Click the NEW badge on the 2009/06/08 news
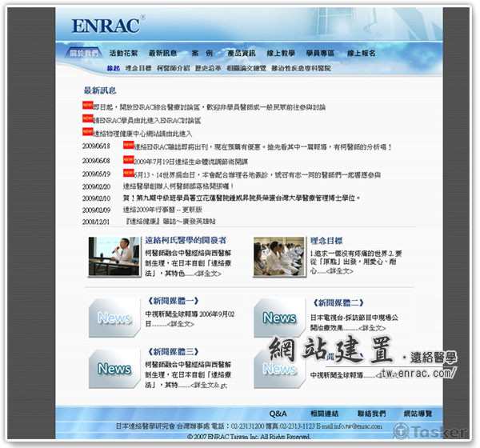Viewport: 480px width, 448px height. tap(129, 159)
